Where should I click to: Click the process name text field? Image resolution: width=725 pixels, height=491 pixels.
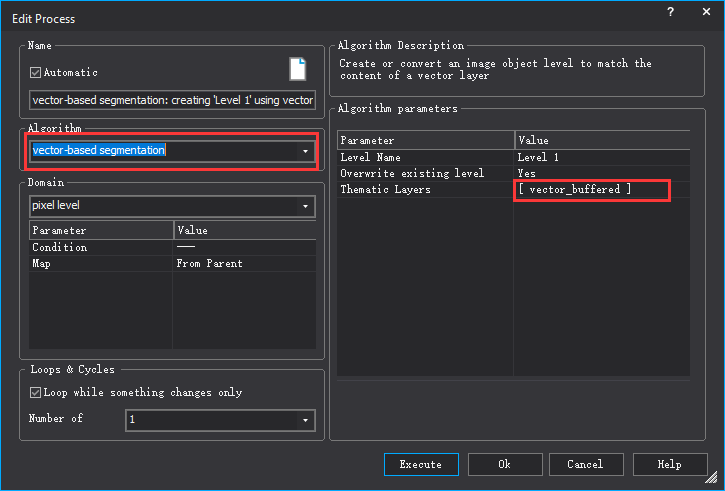click(x=172, y=100)
